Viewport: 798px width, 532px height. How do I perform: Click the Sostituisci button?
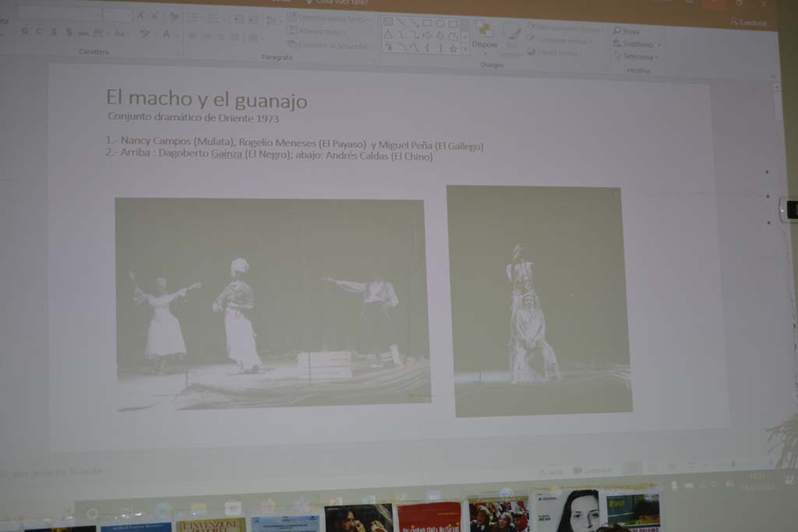(x=637, y=44)
